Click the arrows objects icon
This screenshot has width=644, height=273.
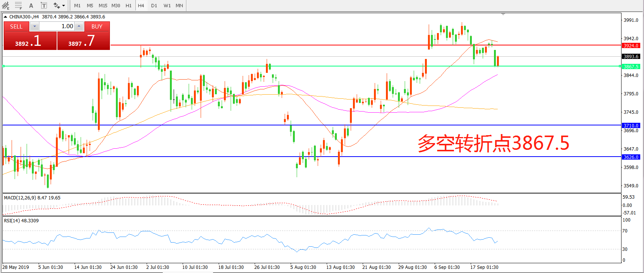point(56,6)
